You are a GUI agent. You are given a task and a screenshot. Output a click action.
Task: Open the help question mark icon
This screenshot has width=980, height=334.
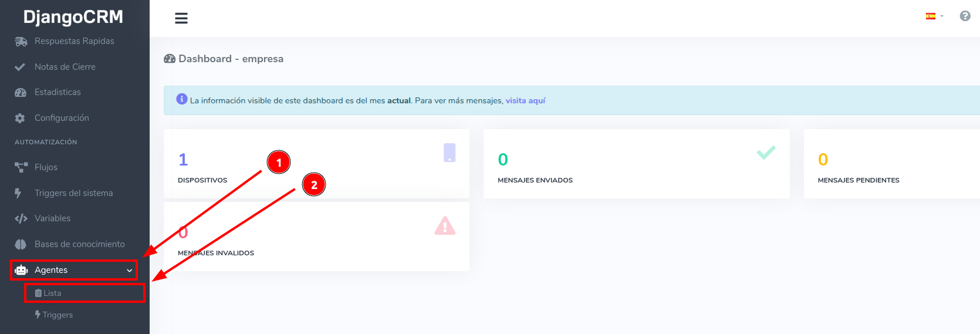coord(965,16)
